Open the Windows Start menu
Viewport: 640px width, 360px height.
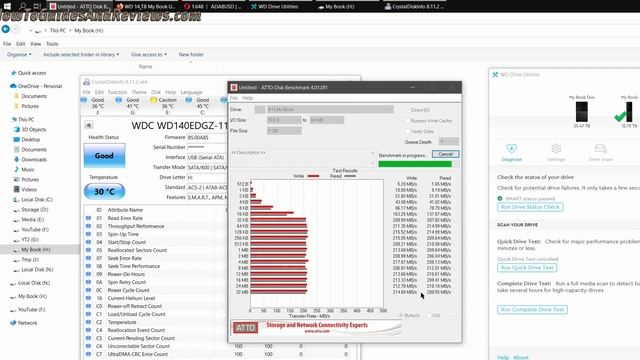pos(7,7)
